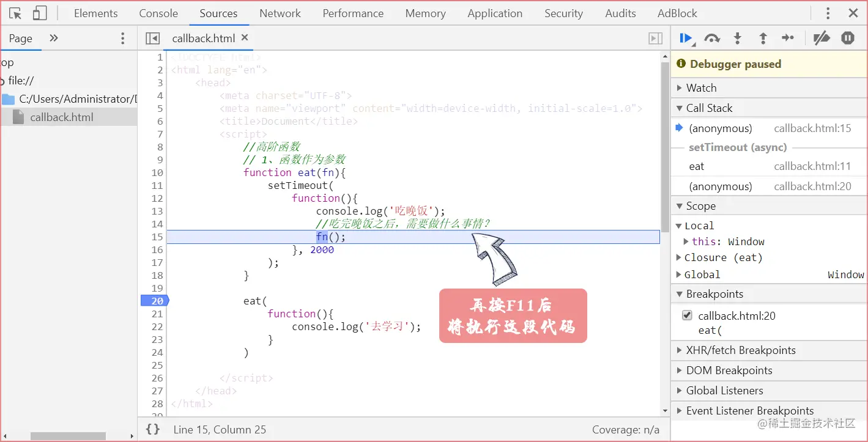The height and width of the screenshot is (442, 868).
Task: Click console.log('去学习') code on line 22
Action: click(x=357, y=326)
